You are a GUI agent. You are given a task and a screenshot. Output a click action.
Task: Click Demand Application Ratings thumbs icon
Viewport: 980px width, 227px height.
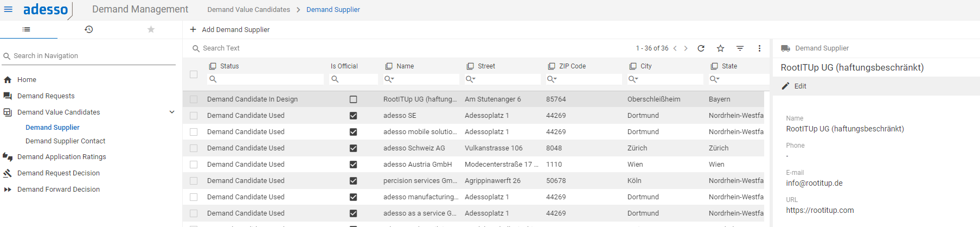tap(8, 156)
